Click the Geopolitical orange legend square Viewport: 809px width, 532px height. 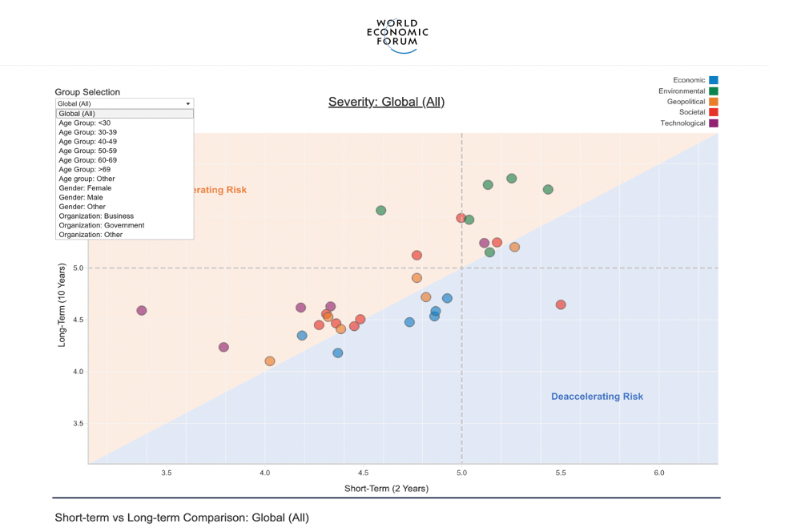point(713,102)
